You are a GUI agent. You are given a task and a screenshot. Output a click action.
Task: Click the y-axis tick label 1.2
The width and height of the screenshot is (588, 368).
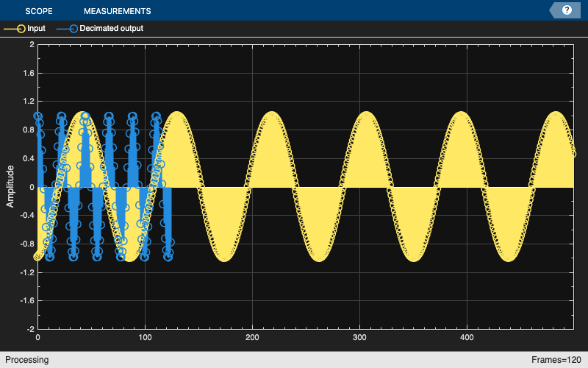coord(29,102)
